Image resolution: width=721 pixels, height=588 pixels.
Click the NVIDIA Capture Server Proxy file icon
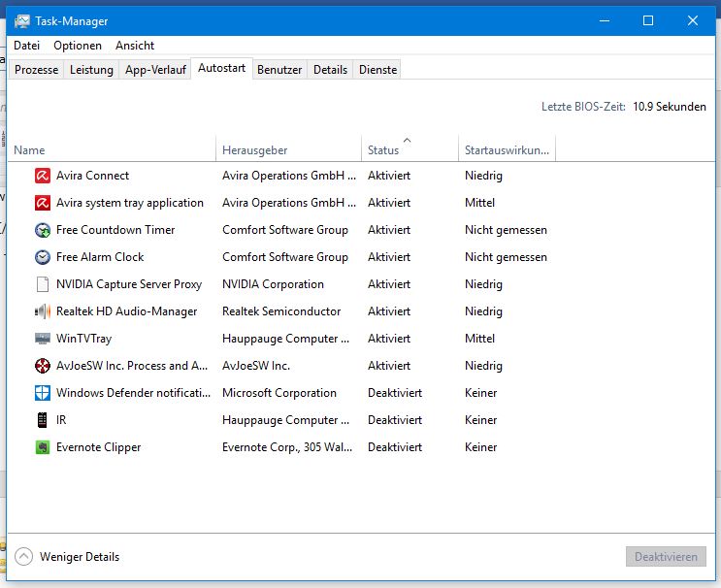tap(43, 284)
